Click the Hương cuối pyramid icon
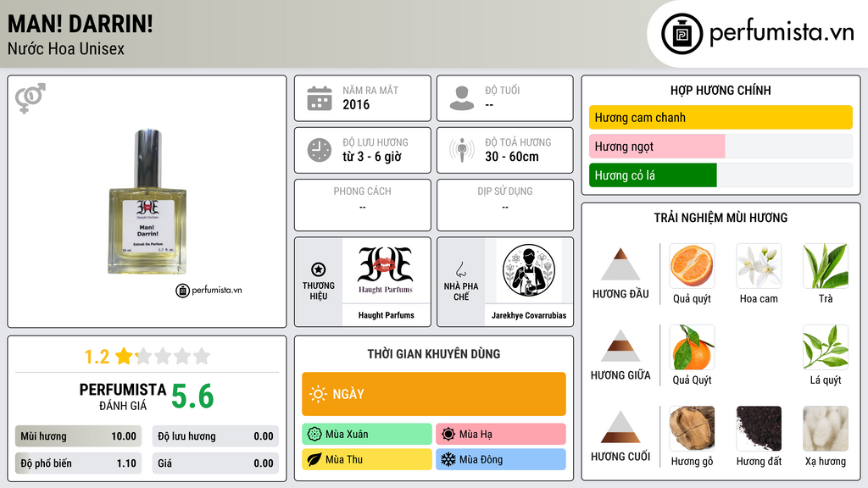The image size is (868, 488). click(x=620, y=427)
